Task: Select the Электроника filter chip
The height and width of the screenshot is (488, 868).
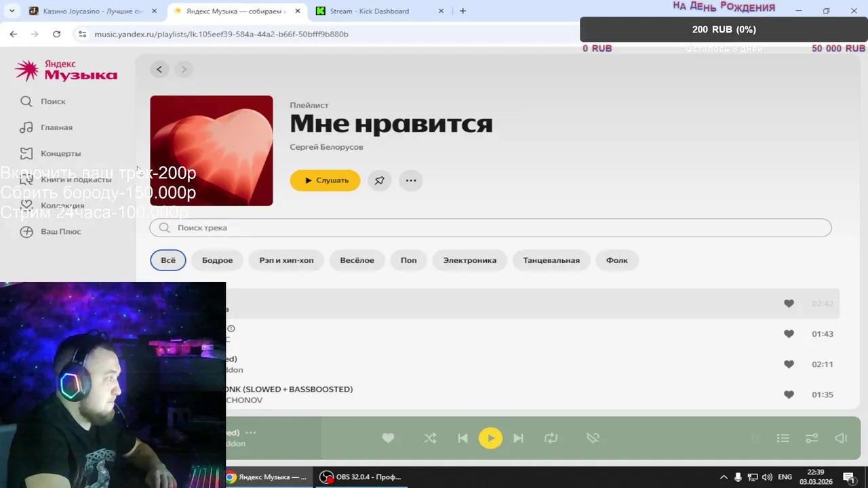Action: (470, 260)
